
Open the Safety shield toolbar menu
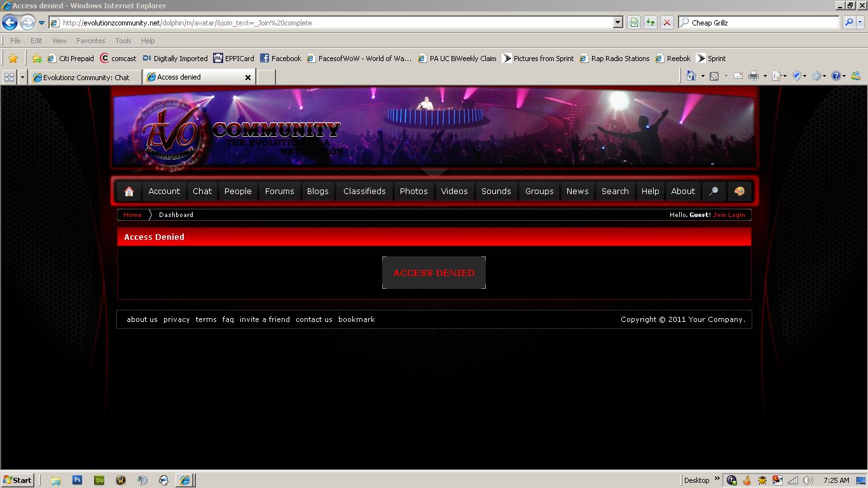799,76
